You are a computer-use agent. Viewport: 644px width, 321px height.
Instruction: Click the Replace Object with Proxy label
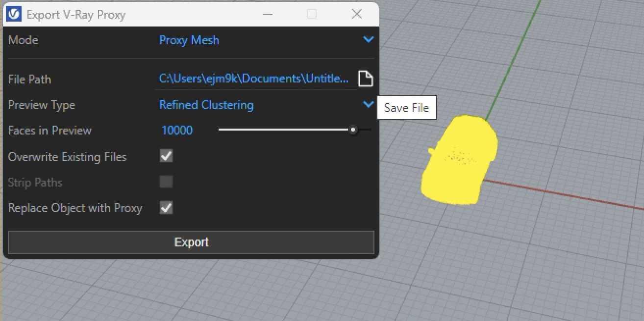click(75, 208)
